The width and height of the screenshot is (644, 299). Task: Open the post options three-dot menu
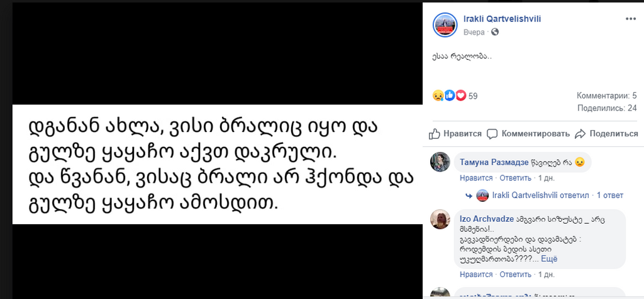(630, 19)
